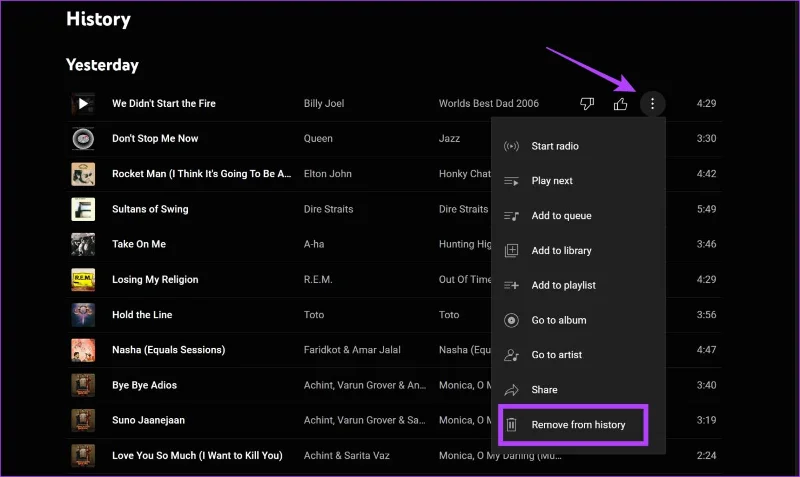
Task: Click song title Losing My Religion
Action: point(155,280)
